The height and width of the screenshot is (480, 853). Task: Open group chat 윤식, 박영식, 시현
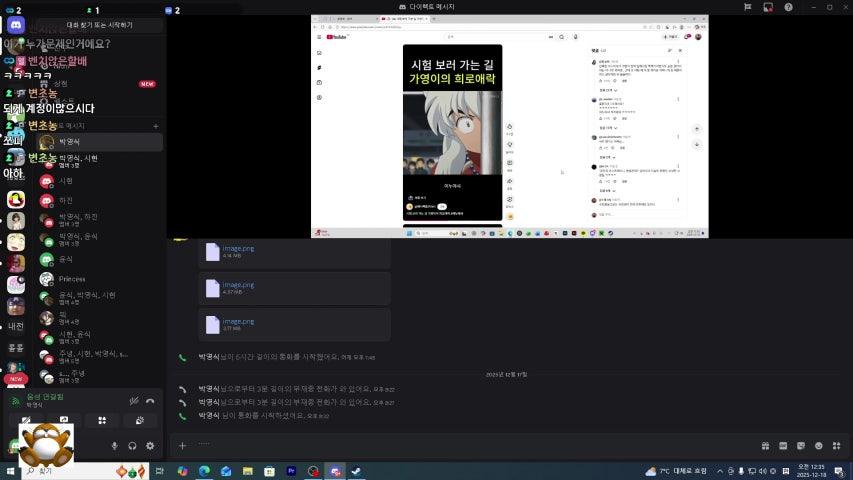coord(100,298)
